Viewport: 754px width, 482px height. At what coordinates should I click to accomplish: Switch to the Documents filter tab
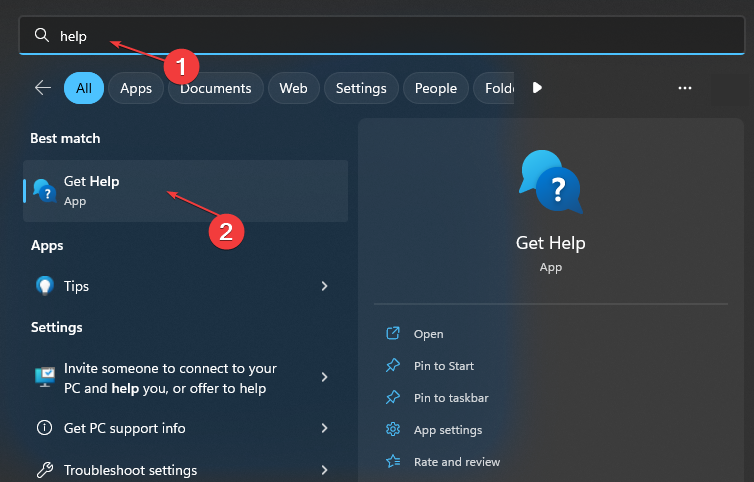pyautogui.click(x=215, y=88)
